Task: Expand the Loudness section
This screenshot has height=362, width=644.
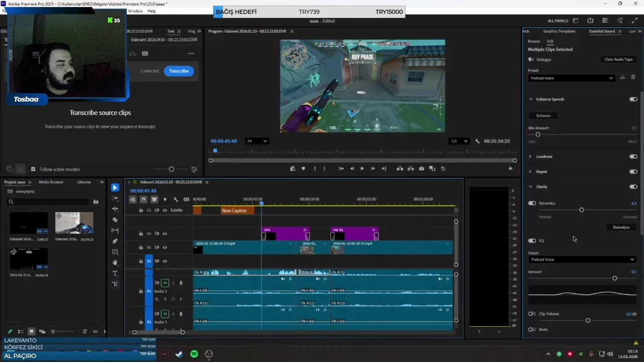Action: 530,156
